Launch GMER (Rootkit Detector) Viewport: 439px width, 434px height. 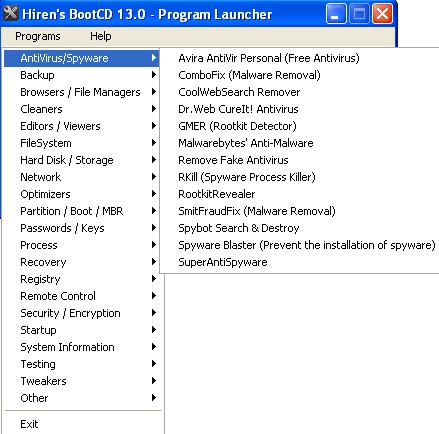300,126
